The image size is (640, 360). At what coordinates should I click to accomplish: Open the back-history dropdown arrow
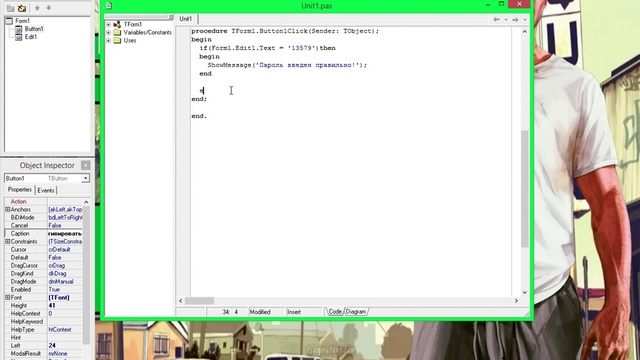tap(506, 20)
